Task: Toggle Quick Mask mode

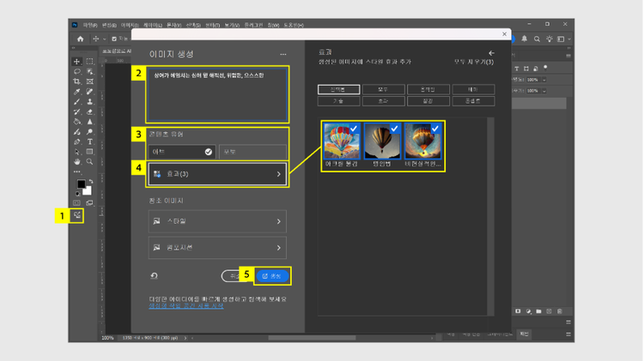Action: pos(76,202)
